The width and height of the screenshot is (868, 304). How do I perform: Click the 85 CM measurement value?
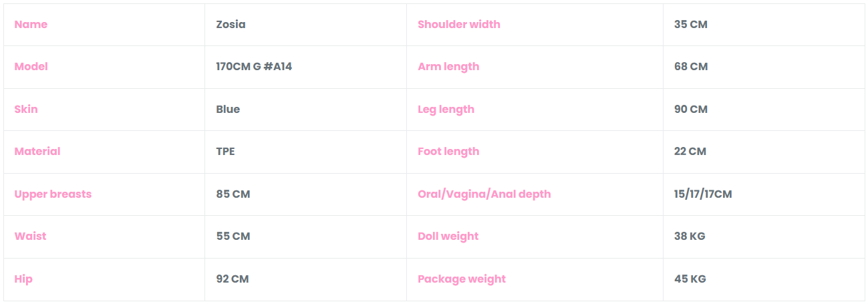click(x=233, y=194)
